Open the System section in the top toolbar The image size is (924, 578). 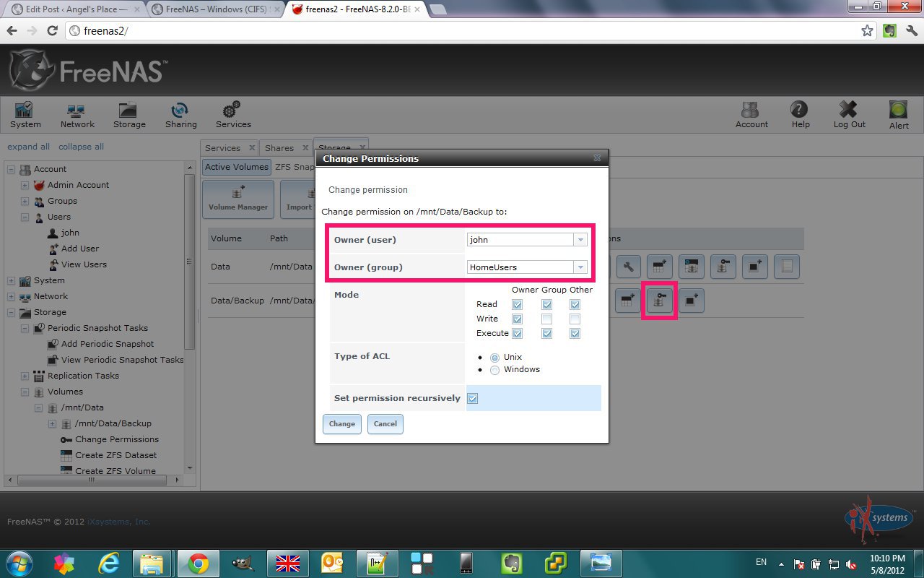pos(25,115)
